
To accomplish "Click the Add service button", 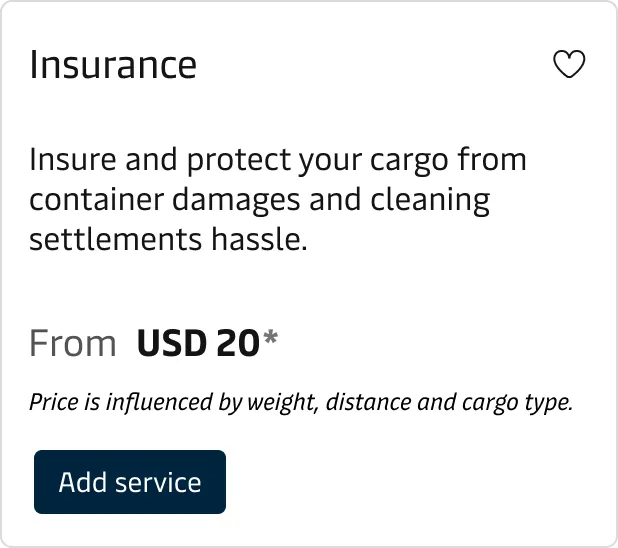I will (130, 482).
